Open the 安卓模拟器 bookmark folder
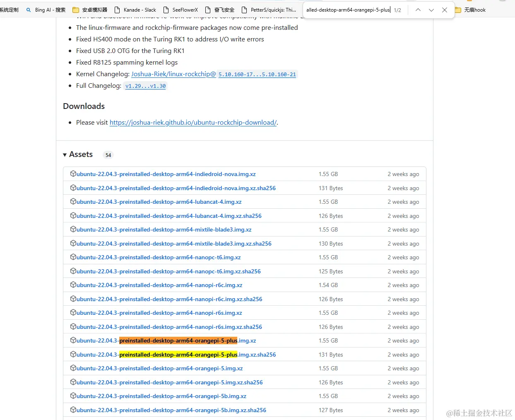This screenshot has height=420, width=515. (x=90, y=10)
